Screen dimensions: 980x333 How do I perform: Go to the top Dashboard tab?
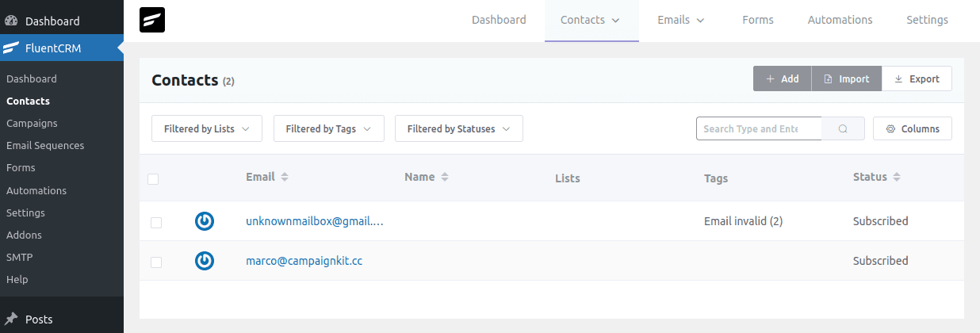click(499, 21)
